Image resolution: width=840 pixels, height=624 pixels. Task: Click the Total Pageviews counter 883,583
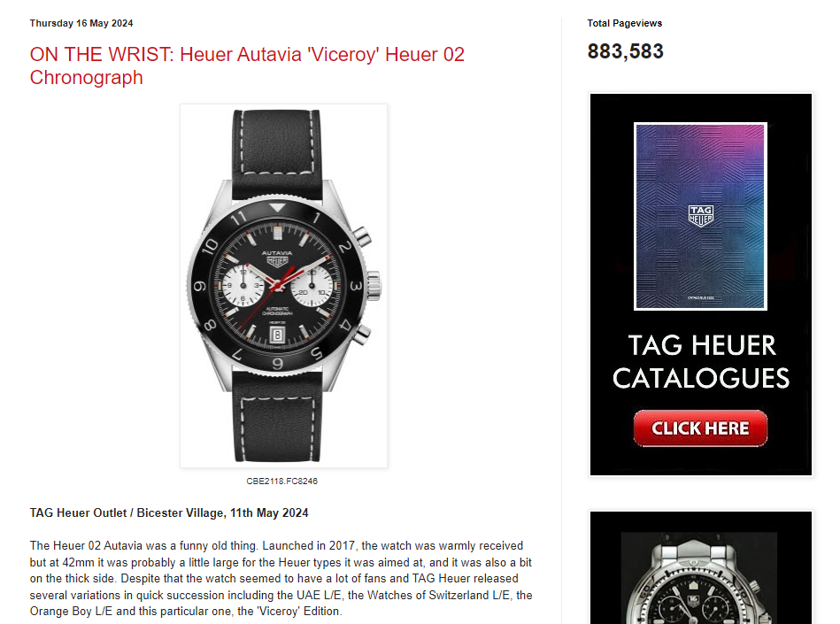(625, 51)
